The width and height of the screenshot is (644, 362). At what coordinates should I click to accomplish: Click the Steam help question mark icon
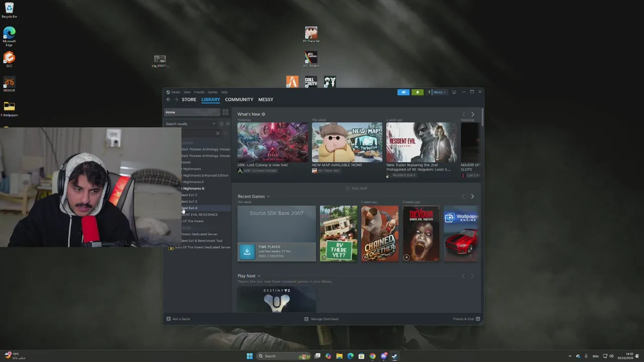click(429, 92)
